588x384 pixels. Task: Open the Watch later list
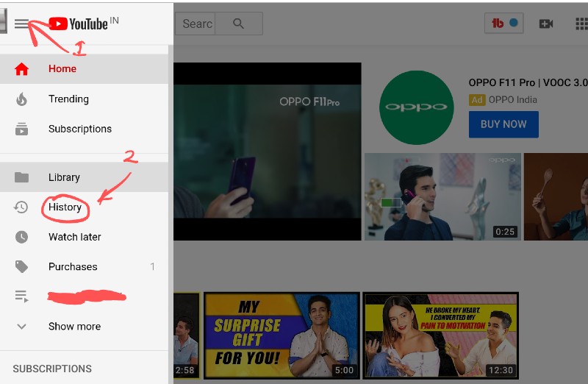(x=84, y=237)
